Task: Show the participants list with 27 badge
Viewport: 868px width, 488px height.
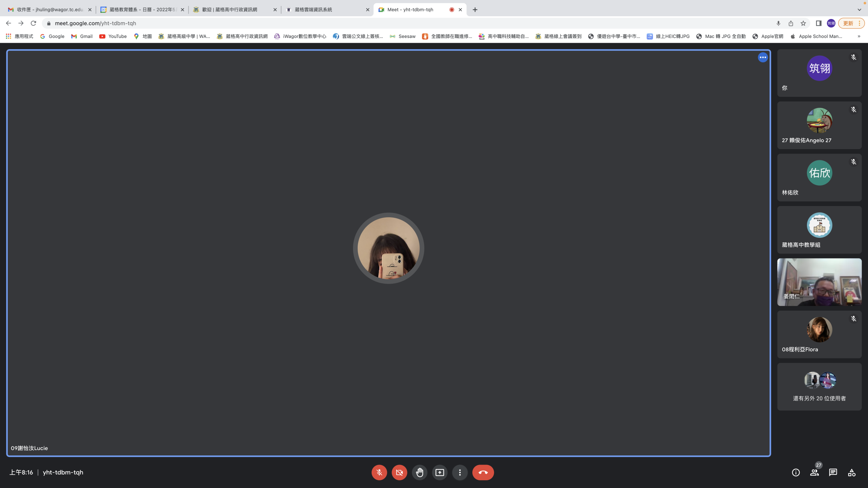Action: coord(814,472)
